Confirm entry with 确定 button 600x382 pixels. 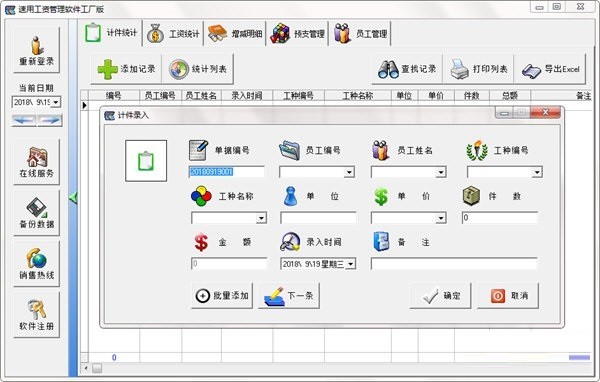tap(440, 295)
